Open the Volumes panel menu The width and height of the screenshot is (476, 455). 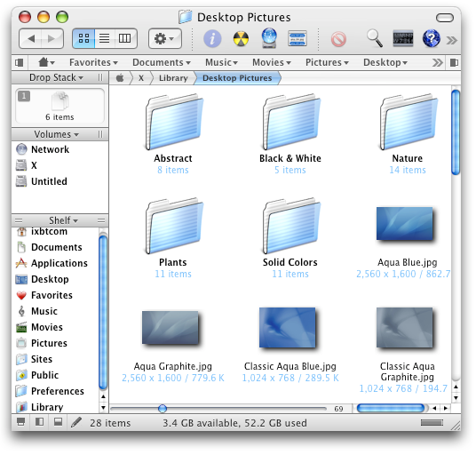point(56,134)
